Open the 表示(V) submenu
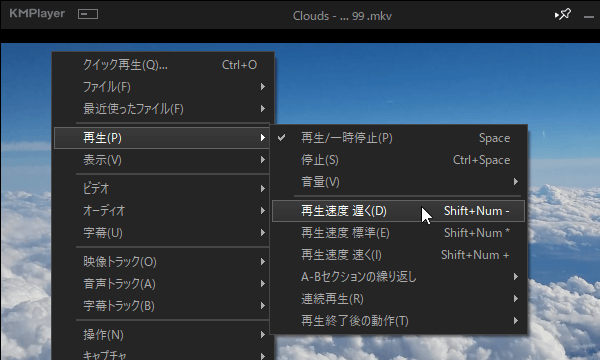The height and width of the screenshot is (360, 600). tap(162, 160)
